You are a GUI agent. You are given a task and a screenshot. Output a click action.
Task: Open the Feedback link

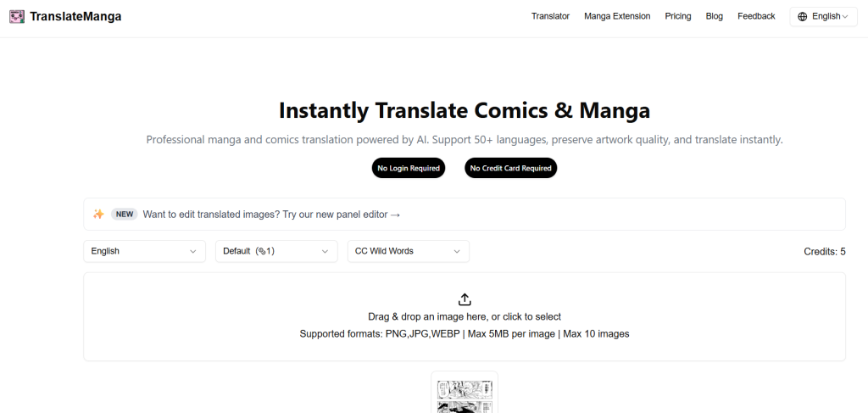[756, 16]
